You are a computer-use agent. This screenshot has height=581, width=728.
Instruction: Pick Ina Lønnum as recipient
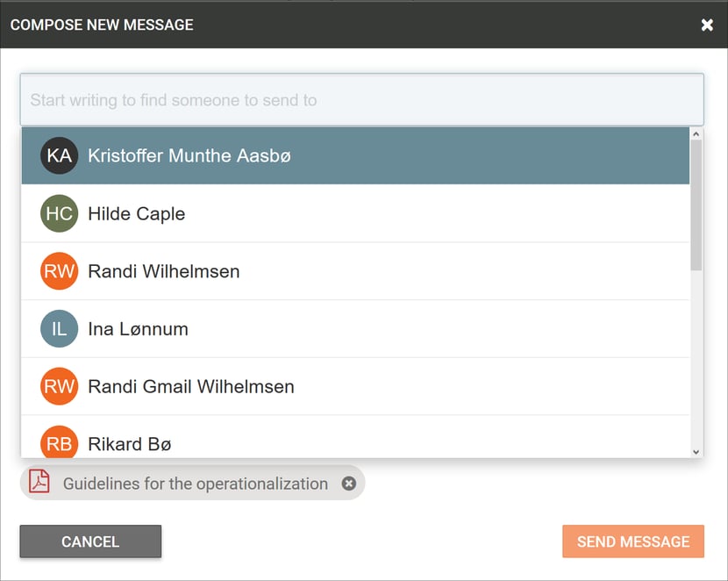coord(355,329)
